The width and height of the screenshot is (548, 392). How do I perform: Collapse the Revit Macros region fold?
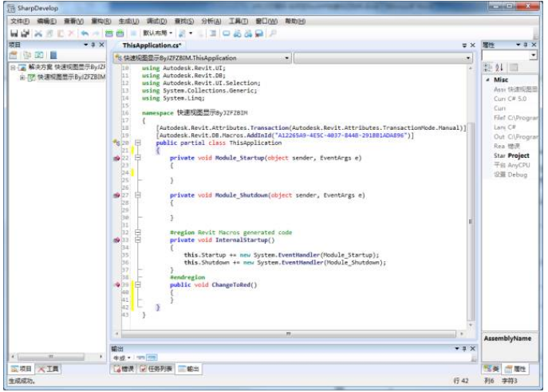point(138,233)
